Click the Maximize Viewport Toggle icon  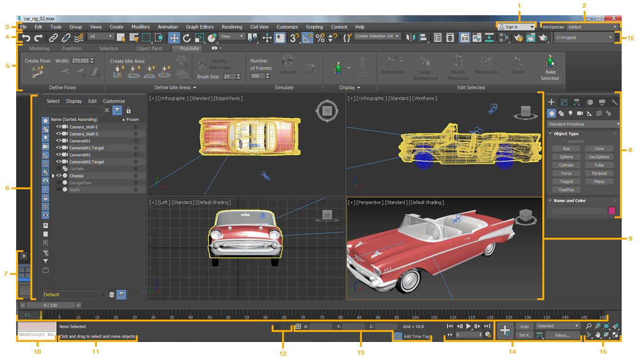[x=616, y=335]
